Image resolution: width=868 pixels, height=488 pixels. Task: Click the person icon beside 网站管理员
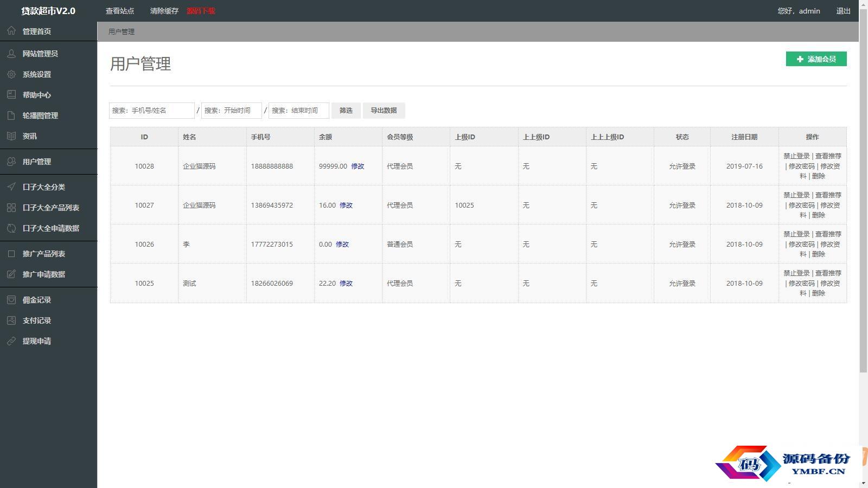(x=11, y=54)
